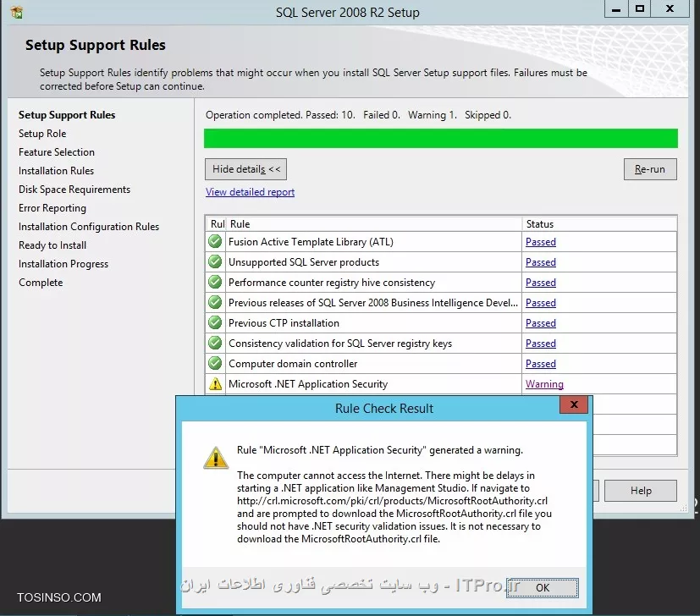Click the generated a warning message line
The height and width of the screenshot is (616, 700).
tap(380, 450)
